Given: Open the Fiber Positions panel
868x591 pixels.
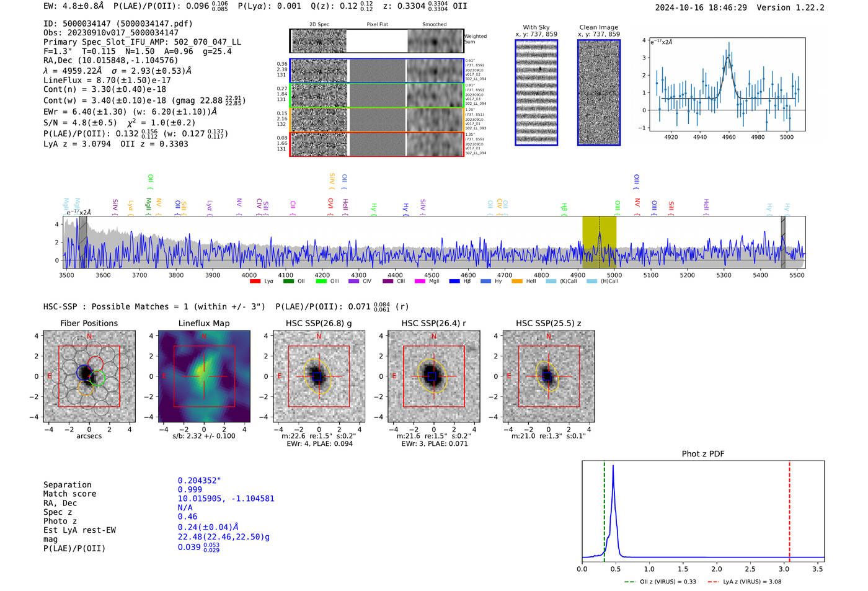Looking at the screenshot, I should click(89, 376).
